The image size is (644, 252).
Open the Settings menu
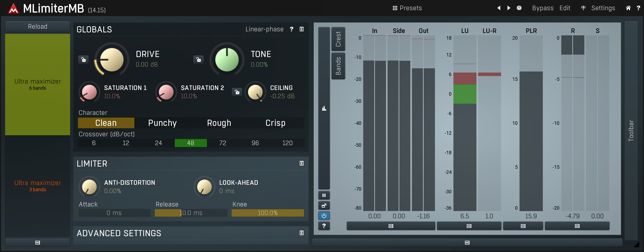(603, 8)
